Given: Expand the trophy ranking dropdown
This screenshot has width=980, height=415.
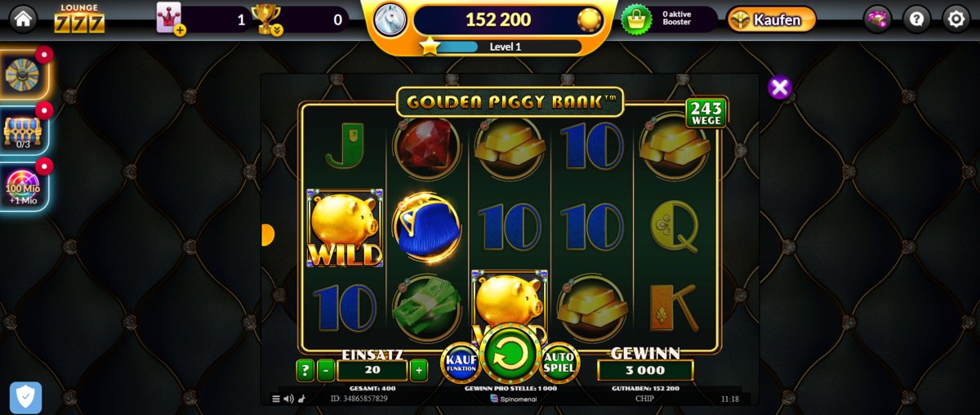Looking at the screenshot, I should pos(277,30).
